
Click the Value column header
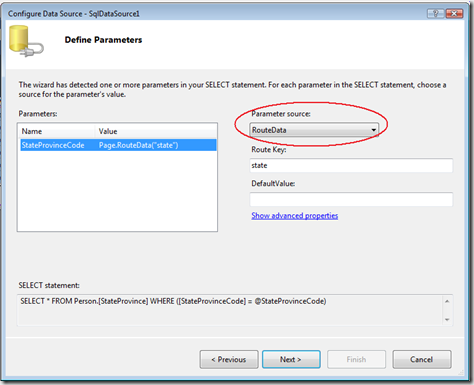click(156, 131)
